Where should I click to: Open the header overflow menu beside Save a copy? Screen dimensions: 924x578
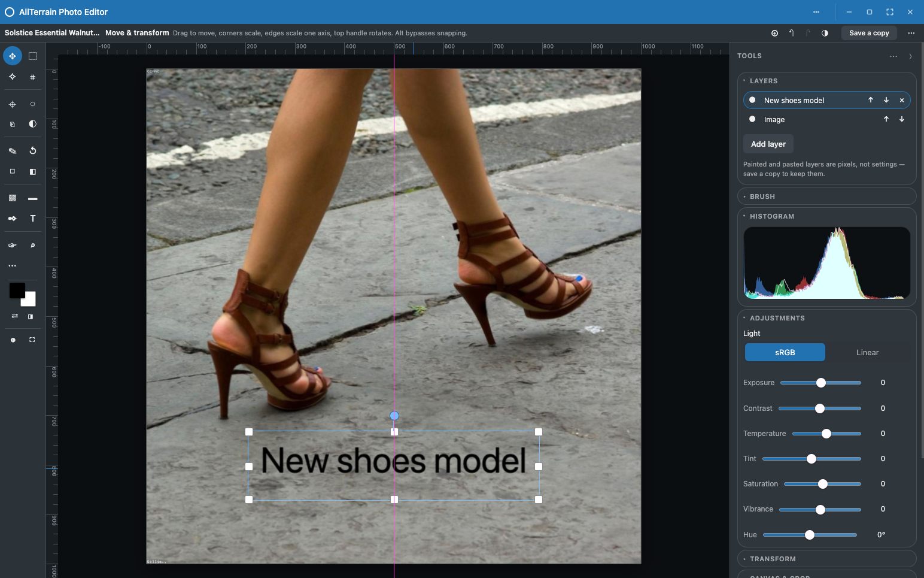click(911, 34)
